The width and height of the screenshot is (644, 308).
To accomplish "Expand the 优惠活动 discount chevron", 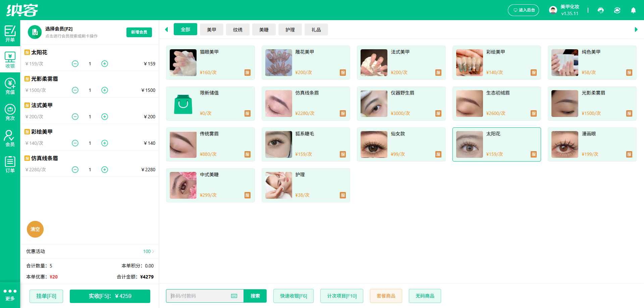I will [153, 251].
